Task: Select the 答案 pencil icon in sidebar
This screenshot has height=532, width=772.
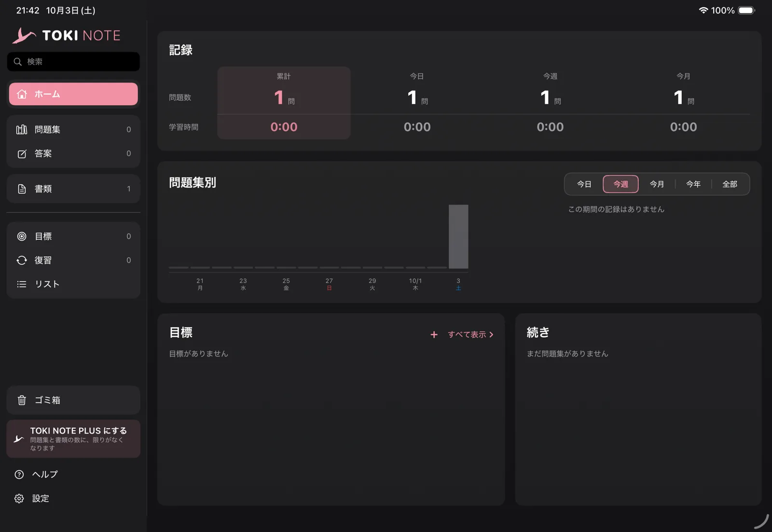Action: pyautogui.click(x=22, y=153)
